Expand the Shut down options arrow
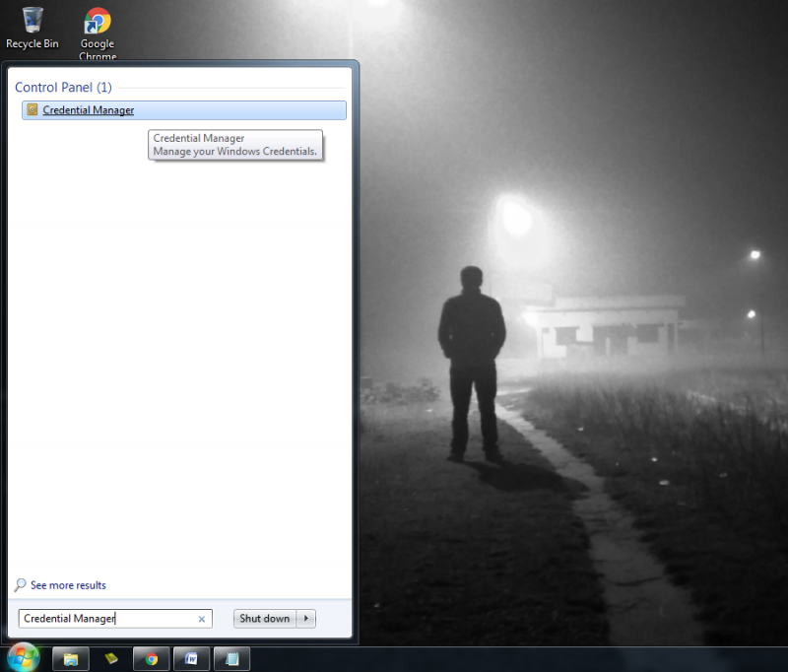The width and height of the screenshot is (788, 672). tap(306, 618)
